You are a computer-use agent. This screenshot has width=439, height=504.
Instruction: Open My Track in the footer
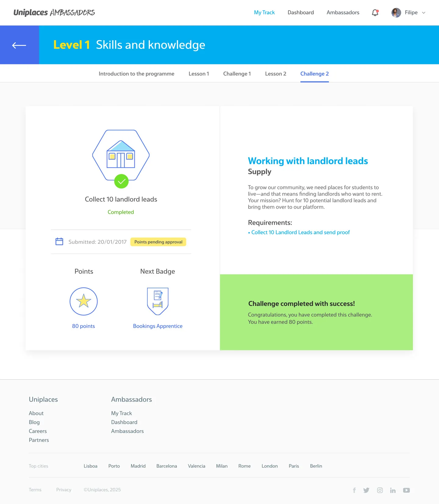(x=121, y=413)
